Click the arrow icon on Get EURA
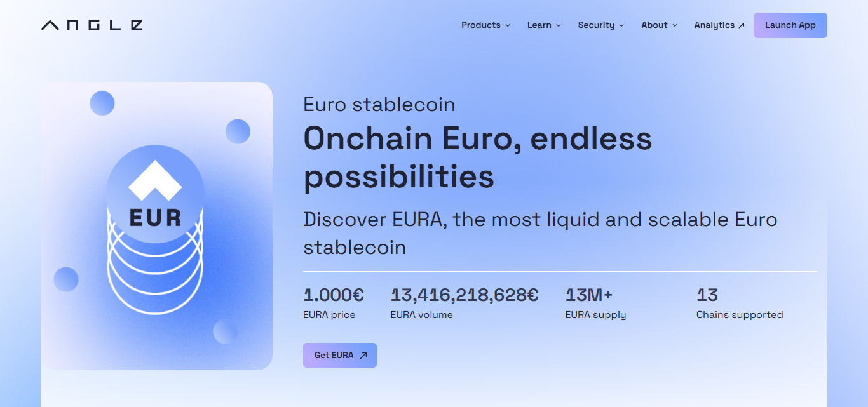The image size is (868, 407). pos(363,356)
